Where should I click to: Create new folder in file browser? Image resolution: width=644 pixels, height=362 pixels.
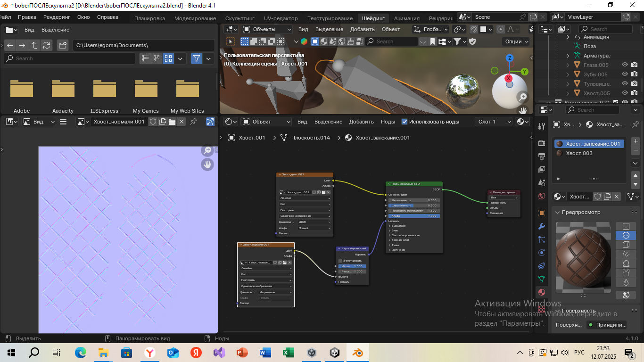(x=62, y=45)
